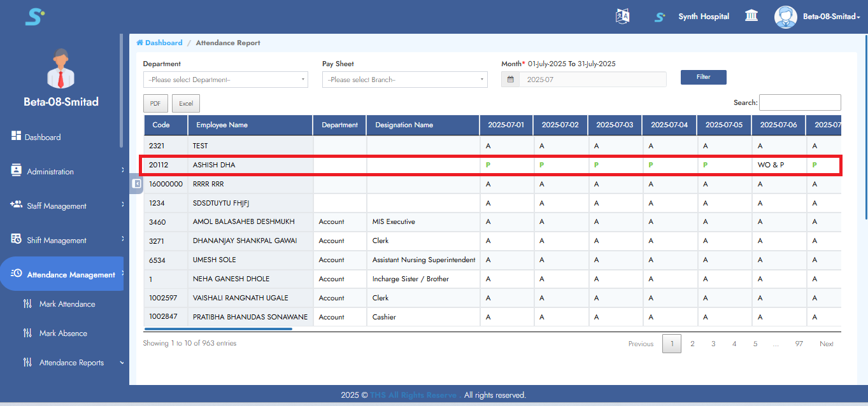Expand Attendance Reports submenu
This screenshot has width=868, height=406.
point(71,363)
